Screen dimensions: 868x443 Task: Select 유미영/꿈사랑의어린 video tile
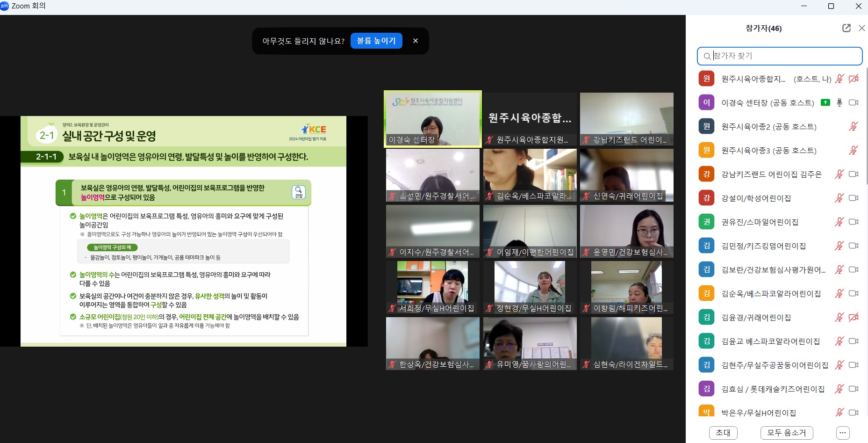[x=530, y=343]
